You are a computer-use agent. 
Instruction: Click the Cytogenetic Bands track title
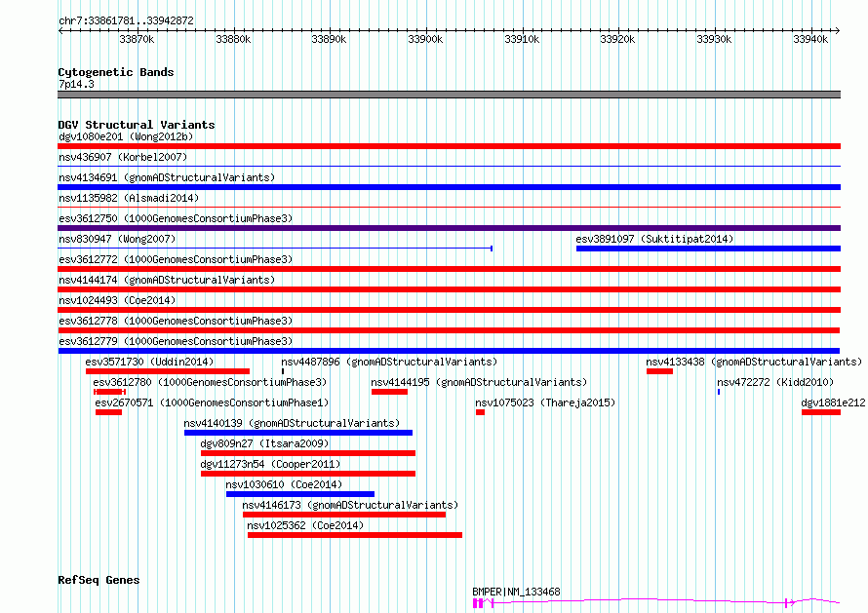116,72
